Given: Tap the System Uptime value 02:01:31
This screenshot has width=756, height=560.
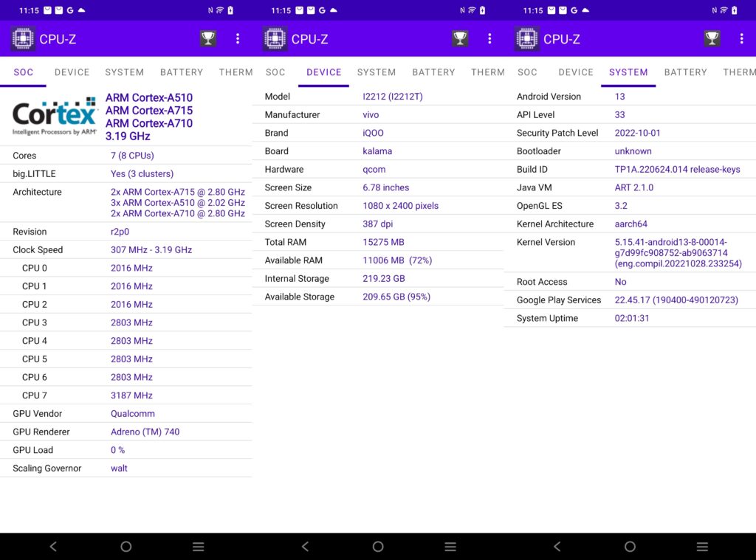Looking at the screenshot, I should coord(632,319).
